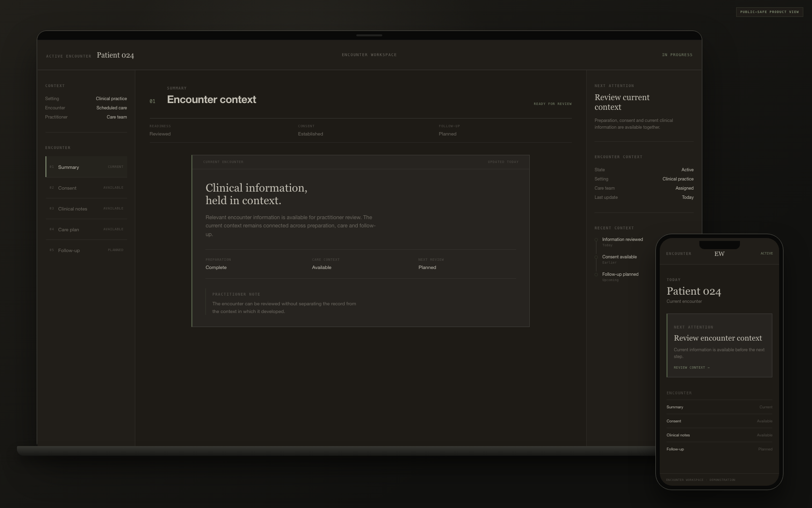The height and width of the screenshot is (508, 812).
Task: Open the Summary row on the phone
Action: tap(719, 407)
